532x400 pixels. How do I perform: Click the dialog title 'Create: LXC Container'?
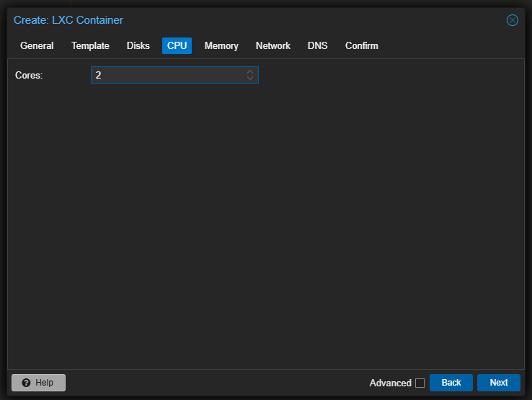click(68, 20)
